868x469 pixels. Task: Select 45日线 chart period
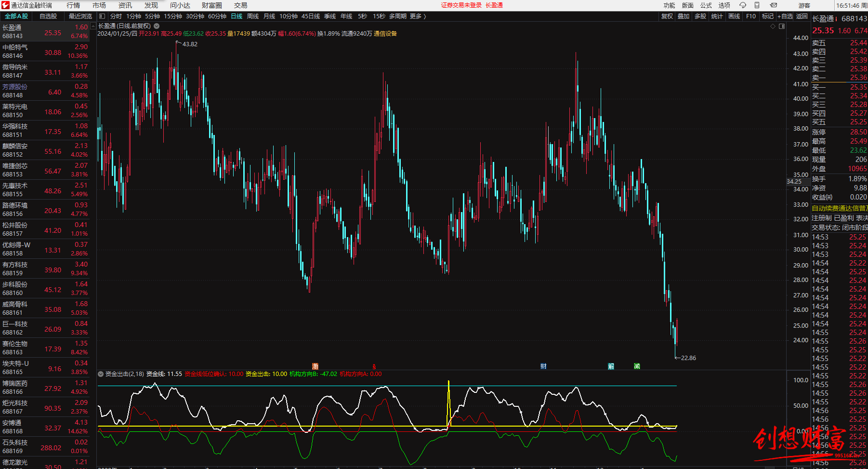(311, 16)
